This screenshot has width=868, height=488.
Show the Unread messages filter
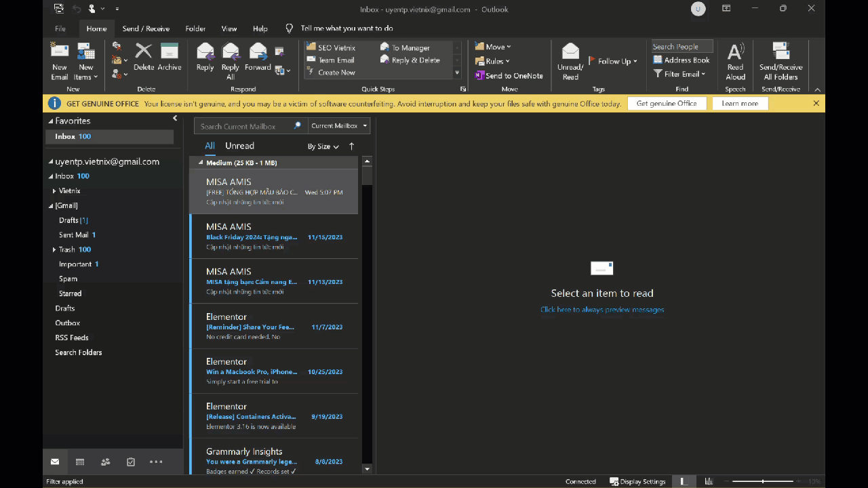[239, 146]
